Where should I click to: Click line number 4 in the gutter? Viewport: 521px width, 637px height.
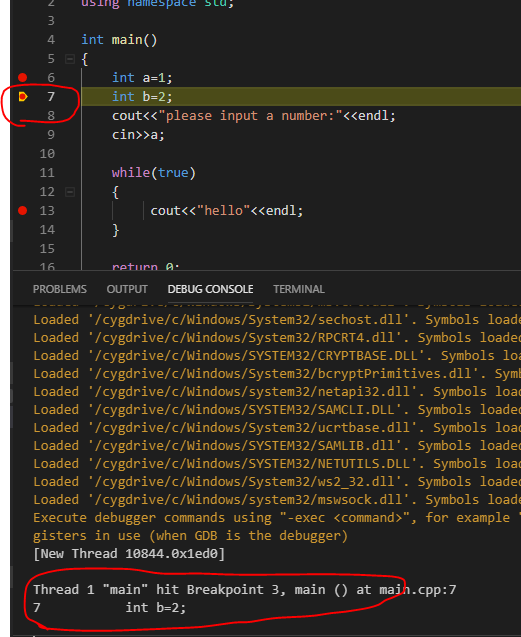pyautogui.click(x=51, y=40)
